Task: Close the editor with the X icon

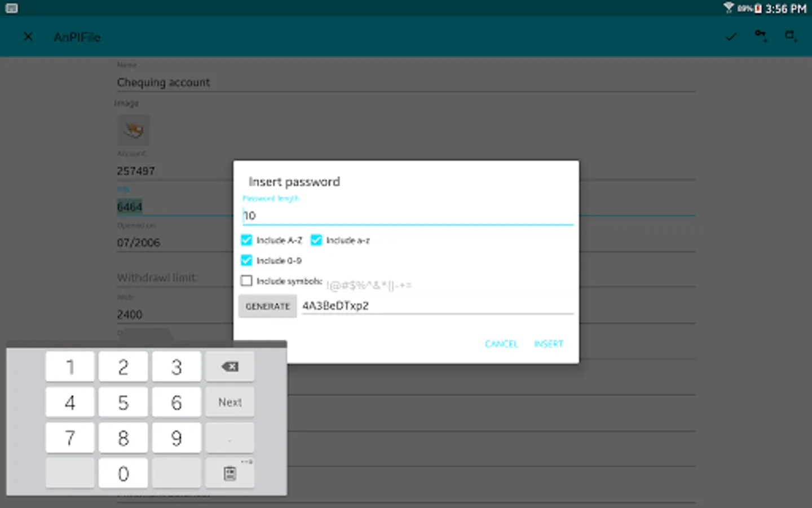Action: coord(28,37)
